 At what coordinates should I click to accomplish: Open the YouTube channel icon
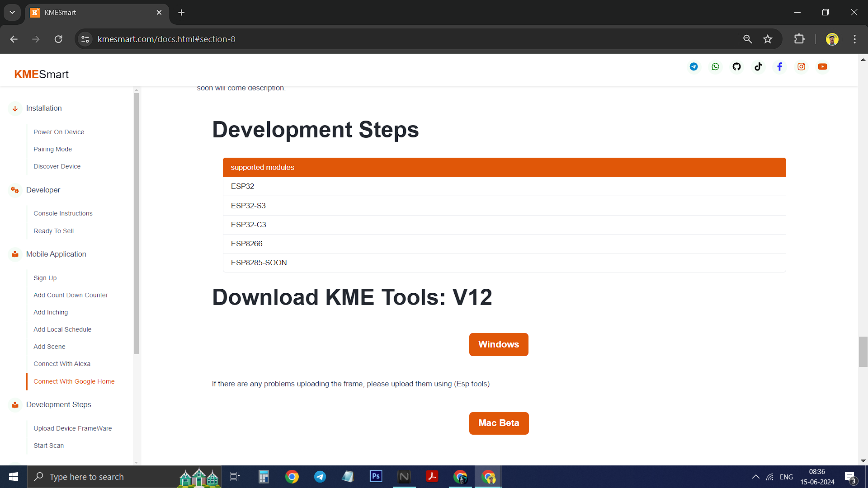point(822,66)
